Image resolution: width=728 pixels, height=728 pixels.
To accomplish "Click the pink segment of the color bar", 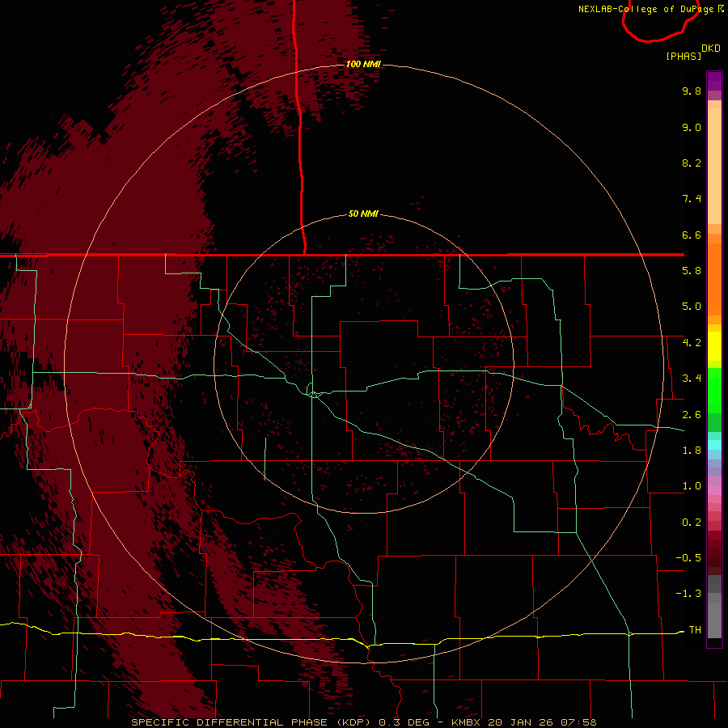I will tap(714, 490).
